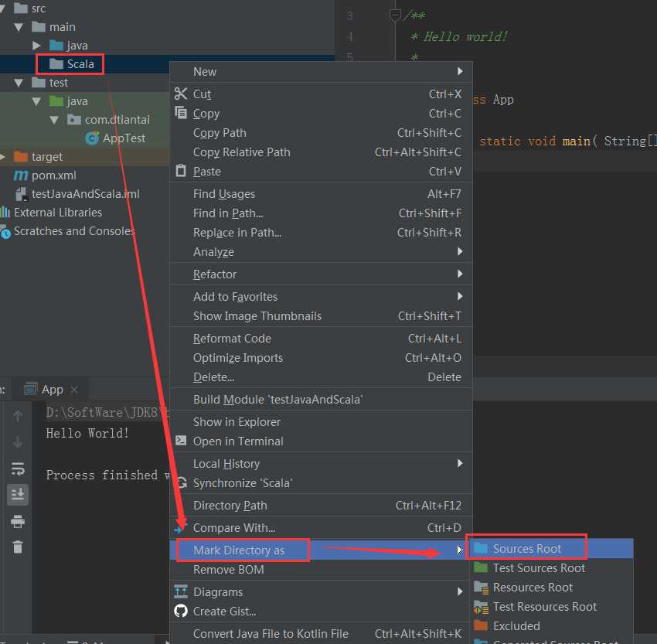Choose Remove BOM menu entry
The width and height of the screenshot is (657, 644).
(x=321, y=570)
